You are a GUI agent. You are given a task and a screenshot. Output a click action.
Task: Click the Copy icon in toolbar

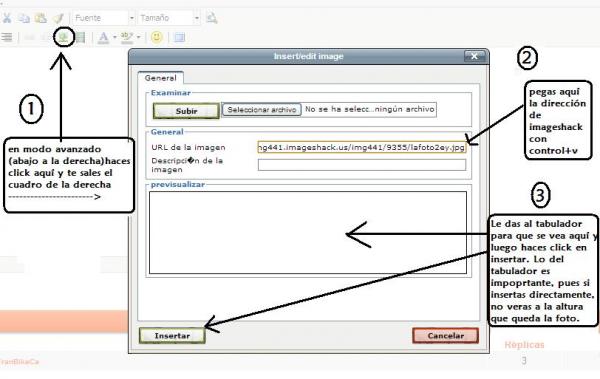[24, 18]
